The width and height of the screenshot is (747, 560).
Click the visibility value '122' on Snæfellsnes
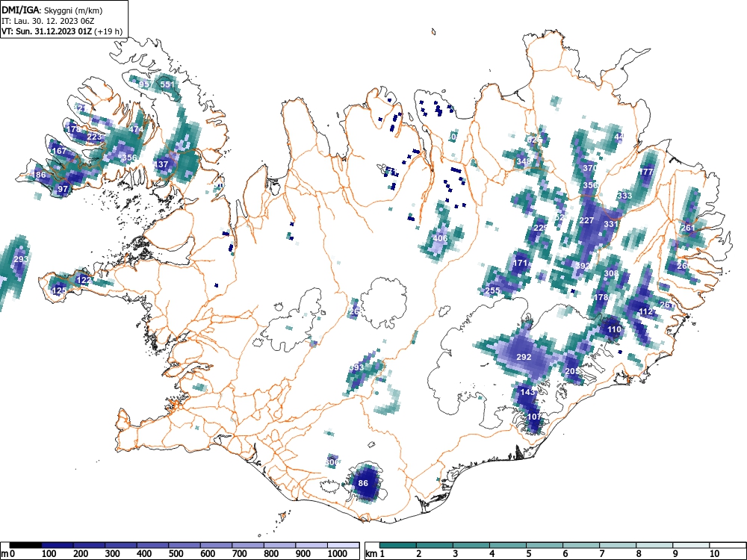[x=84, y=280]
